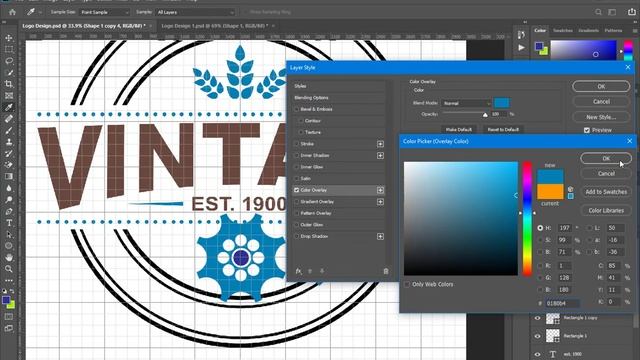Select the Move tool
The height and width of the screenshot is (360, 640).
tap(9, 38)
